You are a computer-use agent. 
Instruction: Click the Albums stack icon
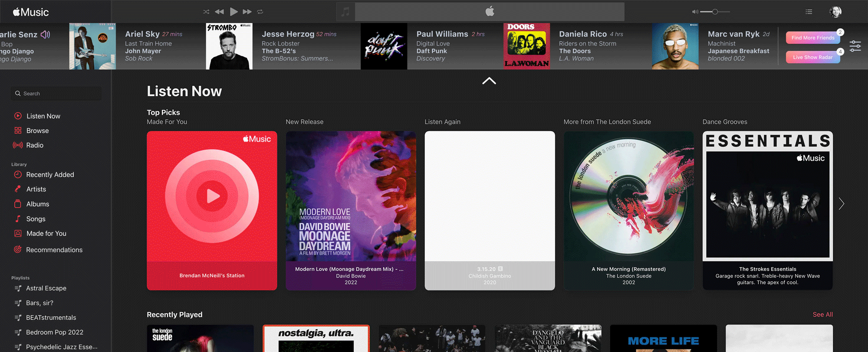(x=18, y=204)
